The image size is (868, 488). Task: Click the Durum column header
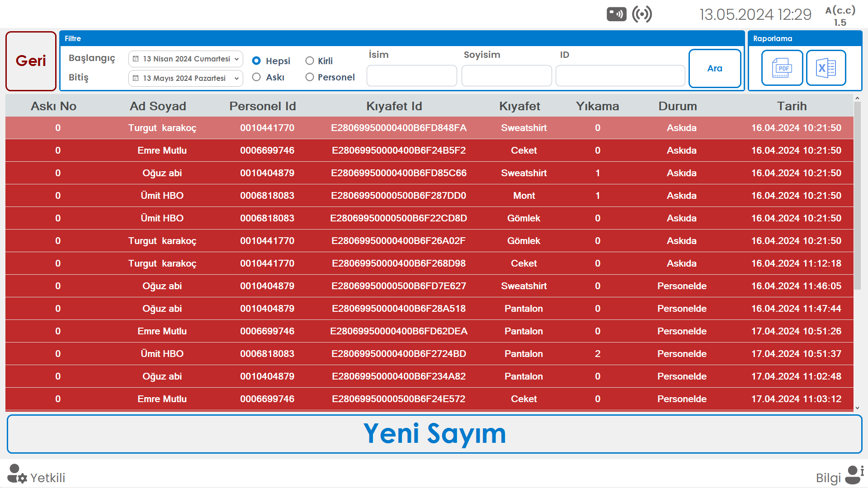coord(677,106)
